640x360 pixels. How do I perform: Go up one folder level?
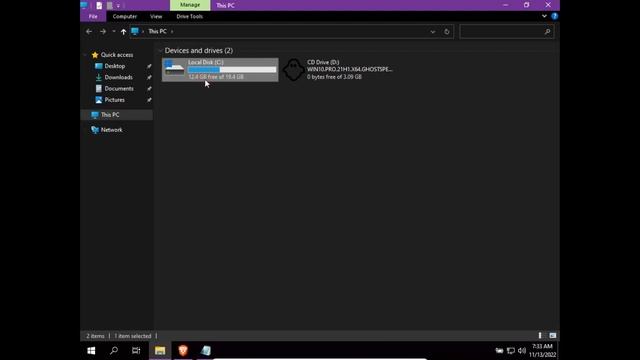pyautogui.click(x=123, y=31)
